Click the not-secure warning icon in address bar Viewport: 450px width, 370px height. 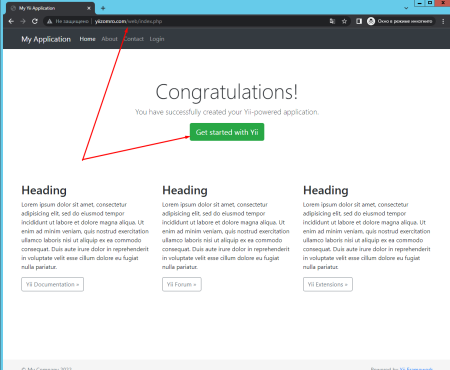[x=49, y=21]
